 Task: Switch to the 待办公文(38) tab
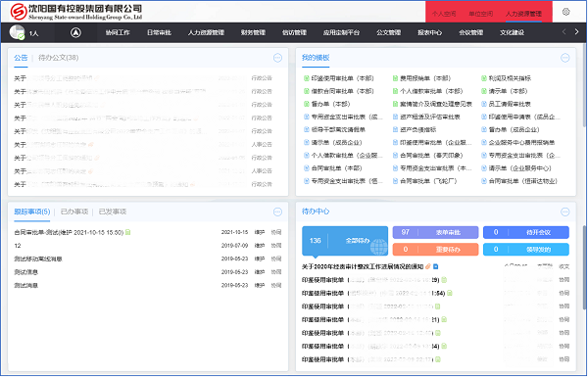(x=59, y=58)
